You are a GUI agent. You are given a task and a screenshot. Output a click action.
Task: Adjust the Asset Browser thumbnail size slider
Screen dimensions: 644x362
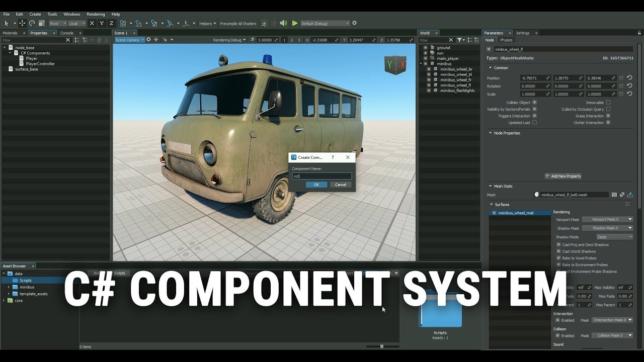pos(382,346)
